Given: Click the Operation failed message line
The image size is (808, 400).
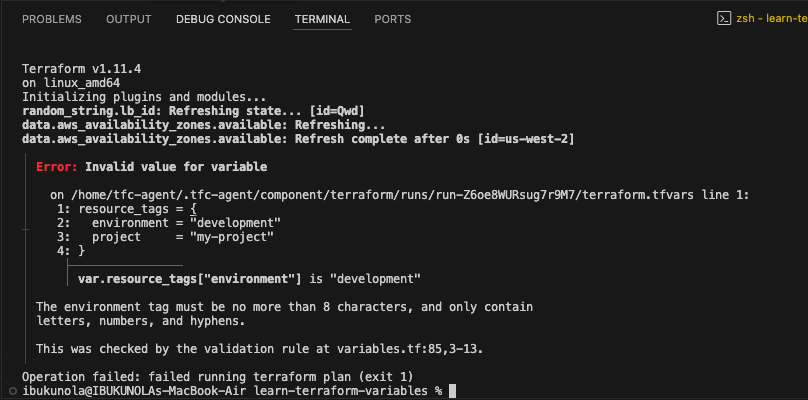Looking at the screenshot, I should tap(218, 376).
